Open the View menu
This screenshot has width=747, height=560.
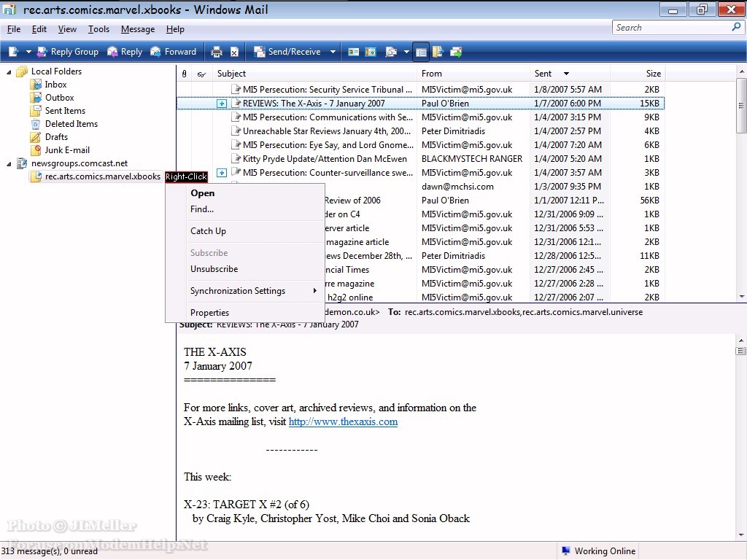tap(67, 29)
